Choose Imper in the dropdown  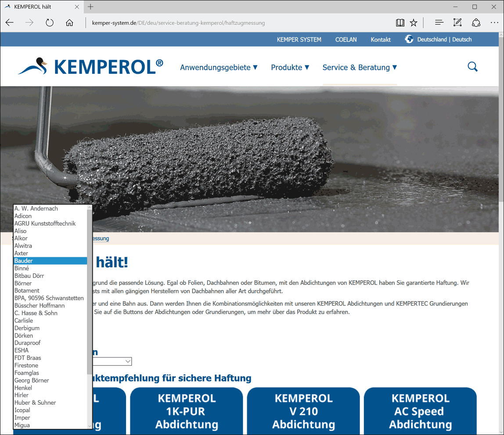50,417
